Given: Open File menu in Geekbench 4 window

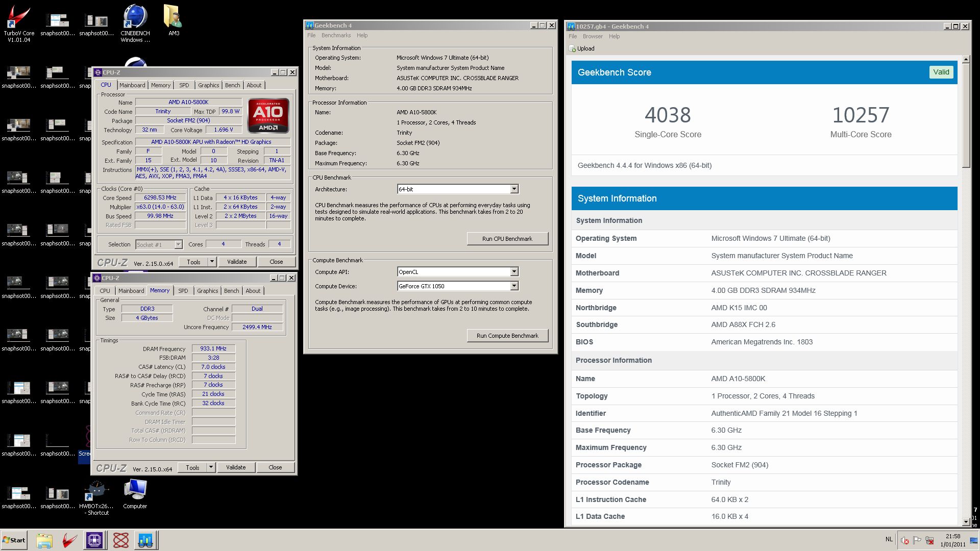Looking at the screenshot, I should point(311,35).
